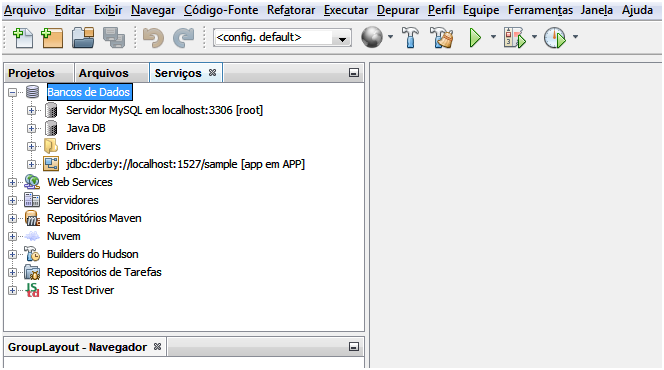Open the Refatorar menu
Screen dimensions: 664x370
(291, 10)
